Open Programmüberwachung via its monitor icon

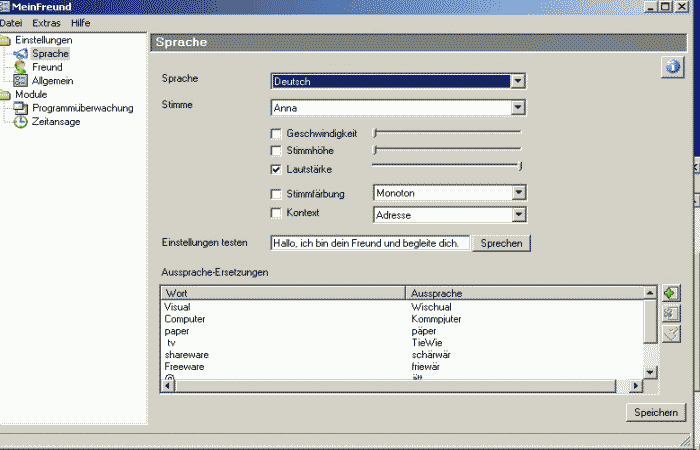coord(20,108)
